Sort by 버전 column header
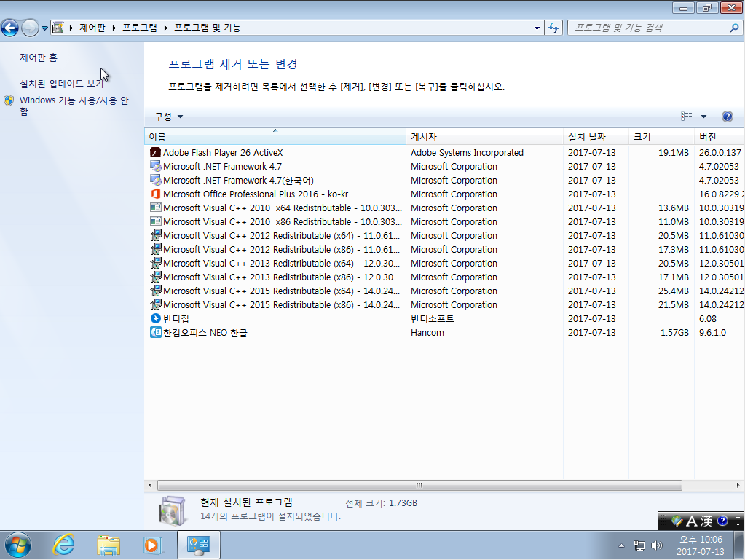The image size is (745, 560). (720, 137)
